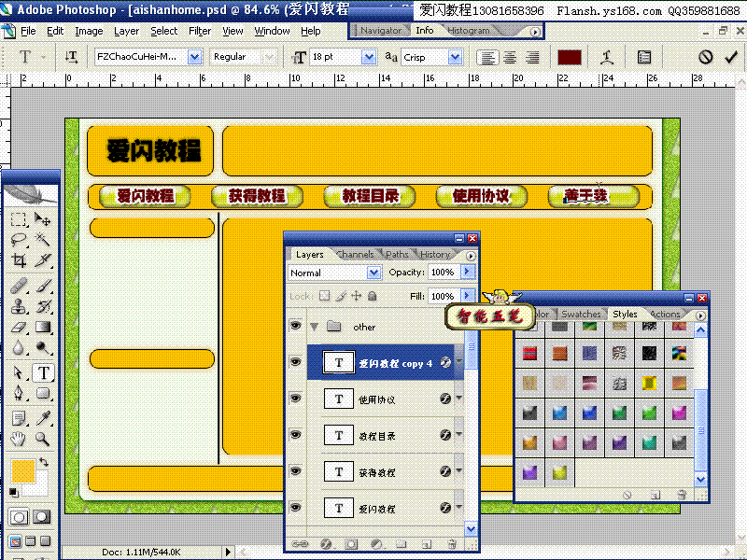Select the Dodge tool
Image resolution: width=747 pixels, height=560 pixels.
[42, 347]
